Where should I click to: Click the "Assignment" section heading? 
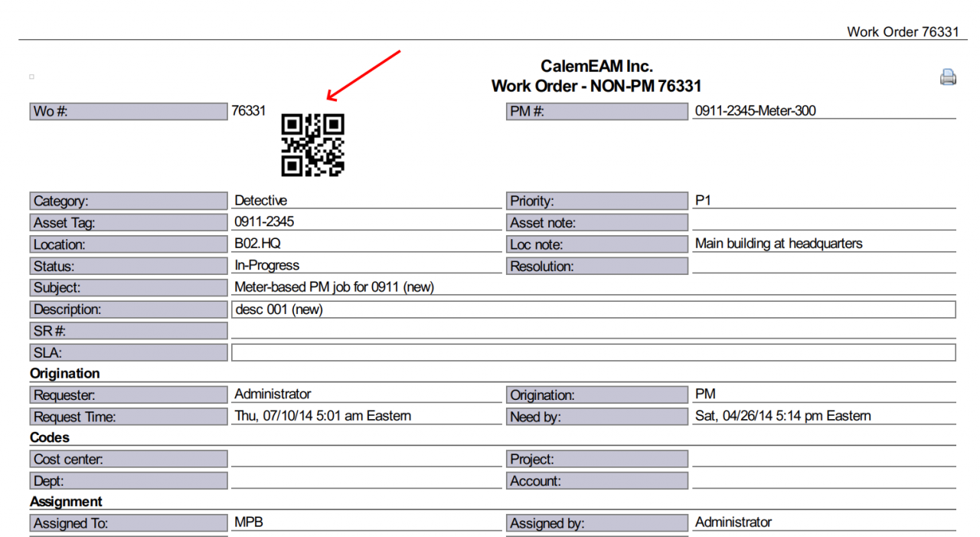(x=66, y=502)
